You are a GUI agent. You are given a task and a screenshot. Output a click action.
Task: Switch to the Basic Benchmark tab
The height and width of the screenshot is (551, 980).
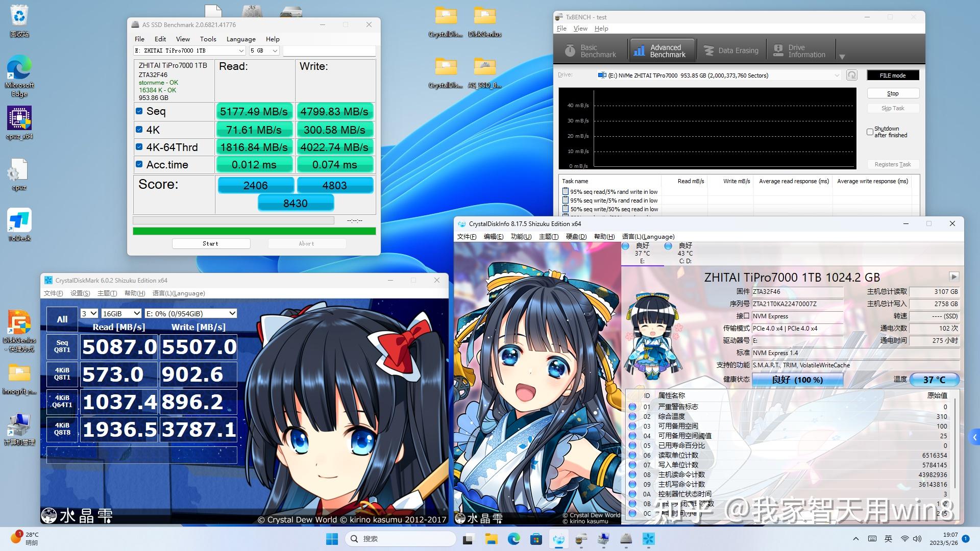pyautogui.click(x=590, y=51)
